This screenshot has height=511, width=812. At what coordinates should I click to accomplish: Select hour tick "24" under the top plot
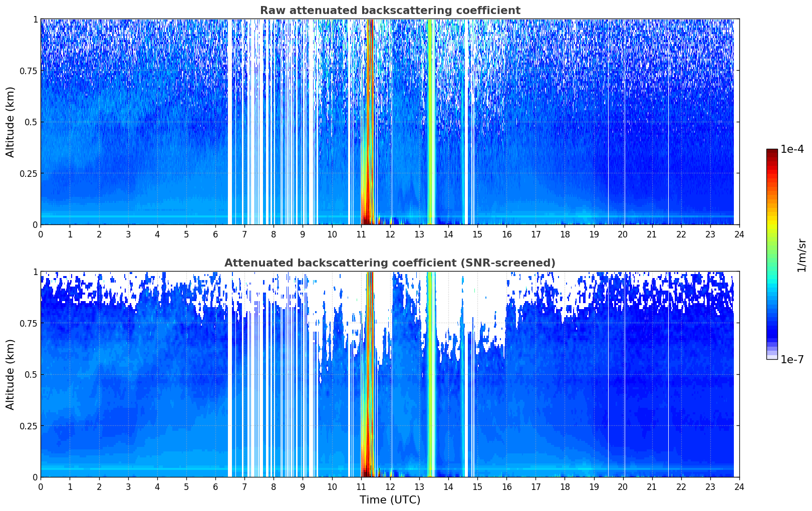click(739, 234)
